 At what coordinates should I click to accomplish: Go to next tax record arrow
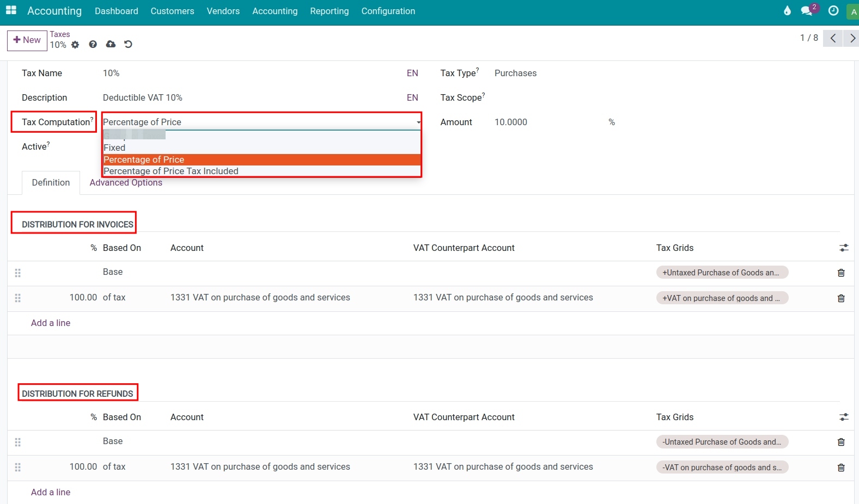(x=852, y=38)
